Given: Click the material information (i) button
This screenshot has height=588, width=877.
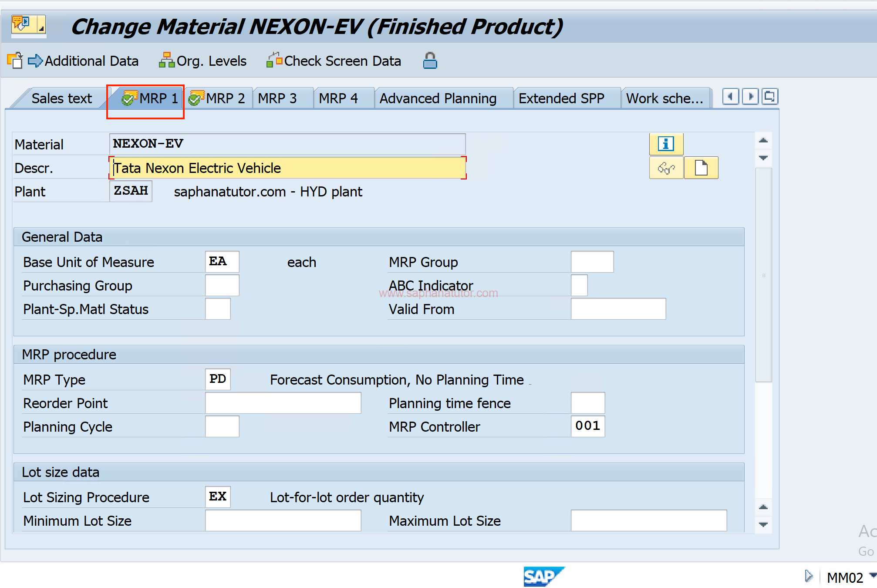Looking at the screenshot, I should click(666, 144).
